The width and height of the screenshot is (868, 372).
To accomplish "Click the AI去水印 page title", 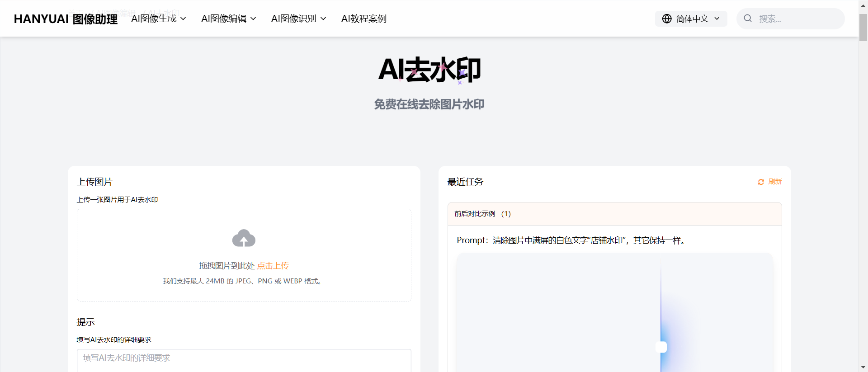I will coord(429,70).
